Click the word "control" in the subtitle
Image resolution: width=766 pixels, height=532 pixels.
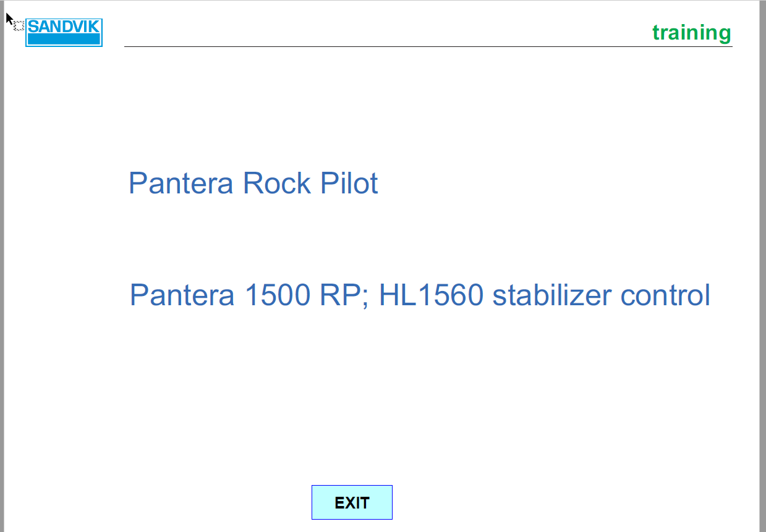[x=665, y=295]
